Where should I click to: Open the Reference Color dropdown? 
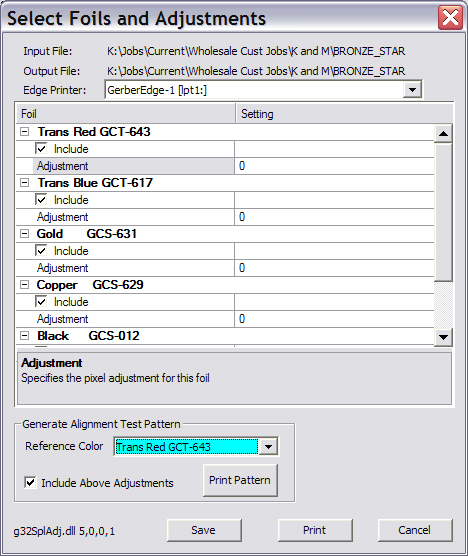point(268,447)
